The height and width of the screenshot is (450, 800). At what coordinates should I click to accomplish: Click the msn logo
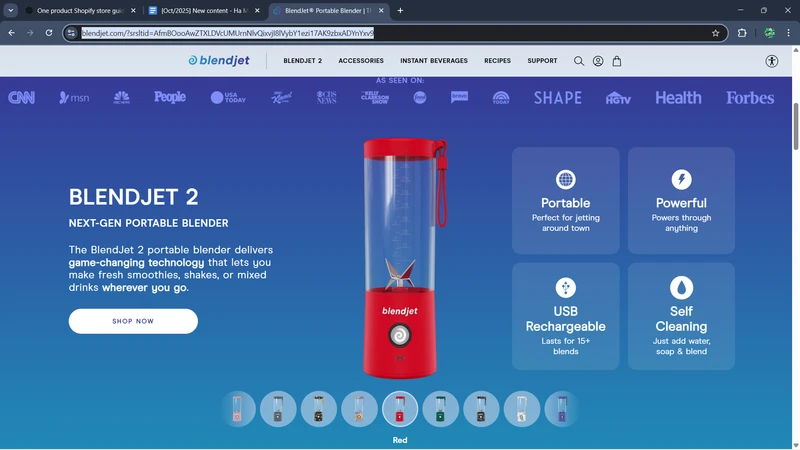(x=74, y=97)
